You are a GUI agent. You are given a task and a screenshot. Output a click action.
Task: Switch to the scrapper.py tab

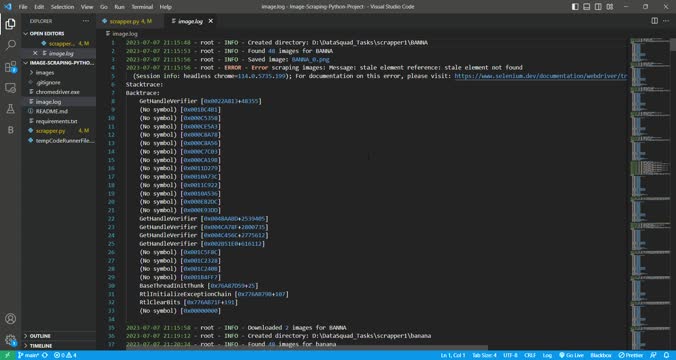pyautogui.click(x=130, y=21)
